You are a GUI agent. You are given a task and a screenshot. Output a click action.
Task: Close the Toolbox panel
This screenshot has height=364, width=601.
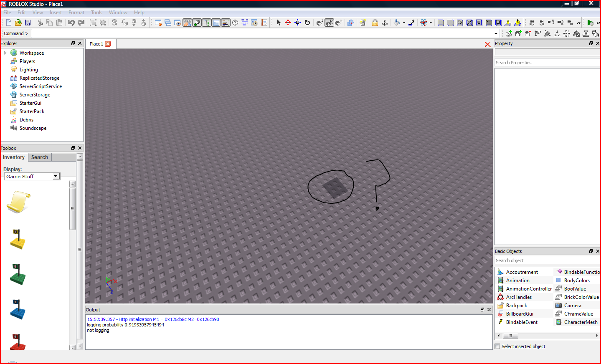point(80,148)
